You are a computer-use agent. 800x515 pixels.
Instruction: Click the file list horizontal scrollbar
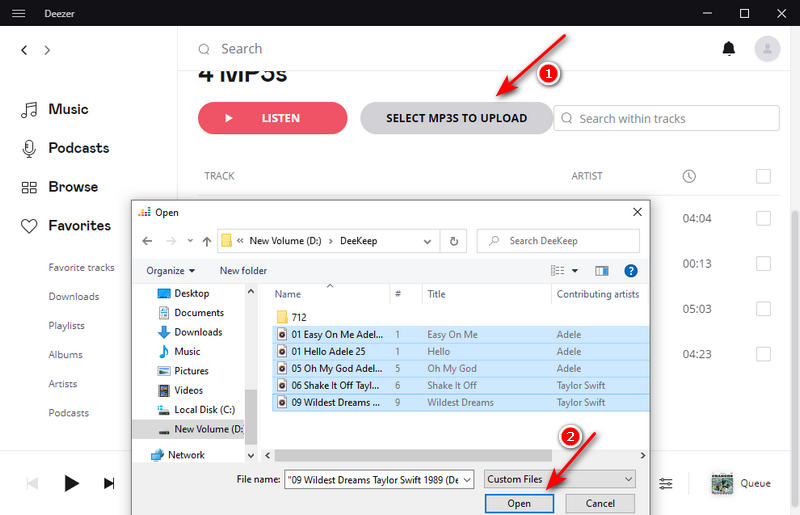413,455
